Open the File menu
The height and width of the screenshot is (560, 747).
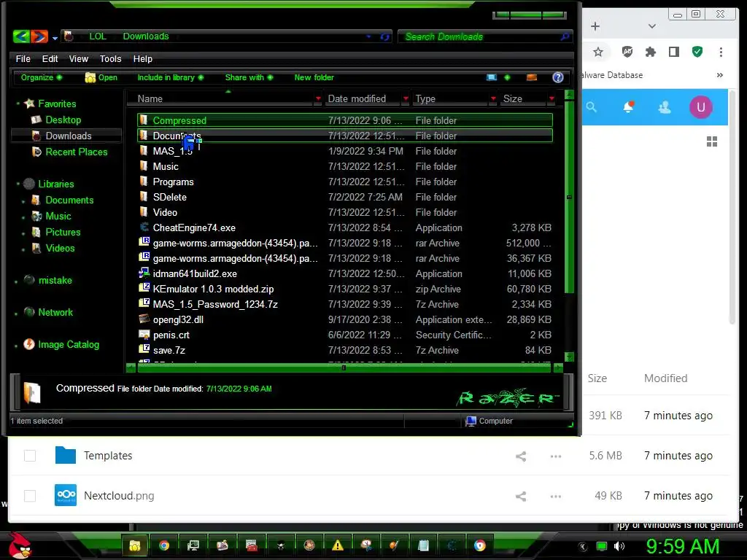[x=23, y=58]
